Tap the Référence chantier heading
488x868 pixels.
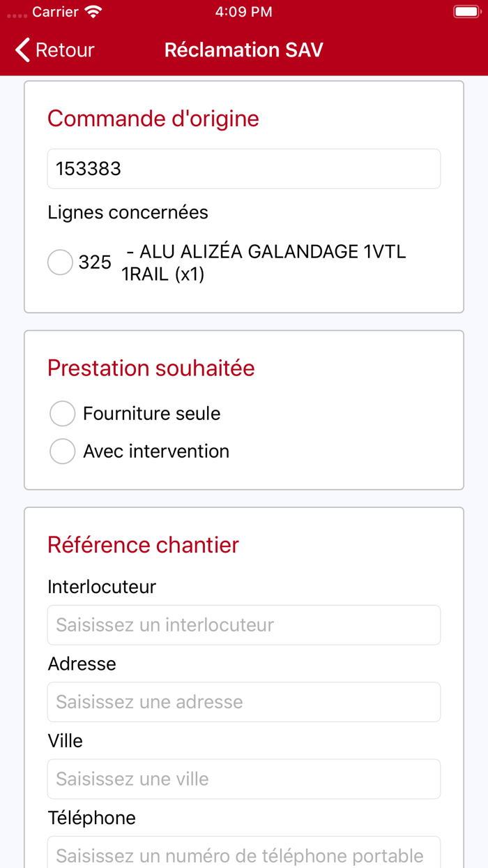(x=144, y=545)
